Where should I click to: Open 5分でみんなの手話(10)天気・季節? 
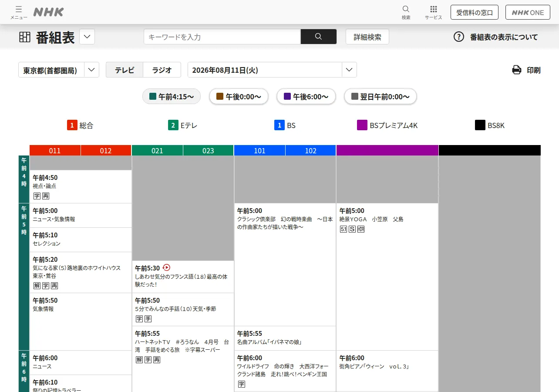point(183,309)
